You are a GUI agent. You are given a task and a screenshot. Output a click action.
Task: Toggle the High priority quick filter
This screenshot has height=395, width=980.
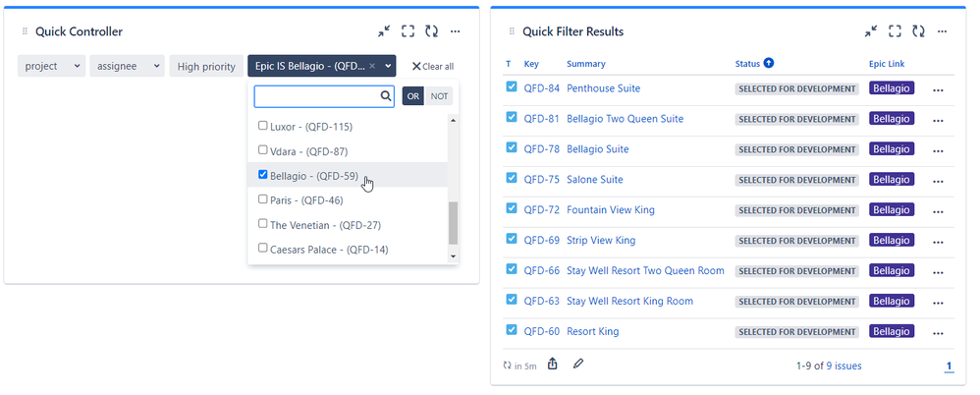[206, 66]
